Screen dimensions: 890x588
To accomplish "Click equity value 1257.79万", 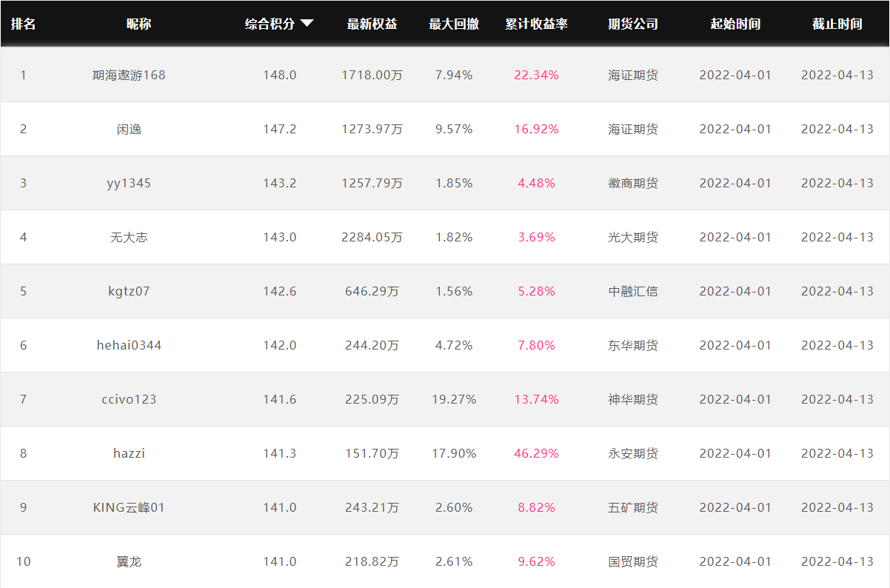I will point(372,183).
